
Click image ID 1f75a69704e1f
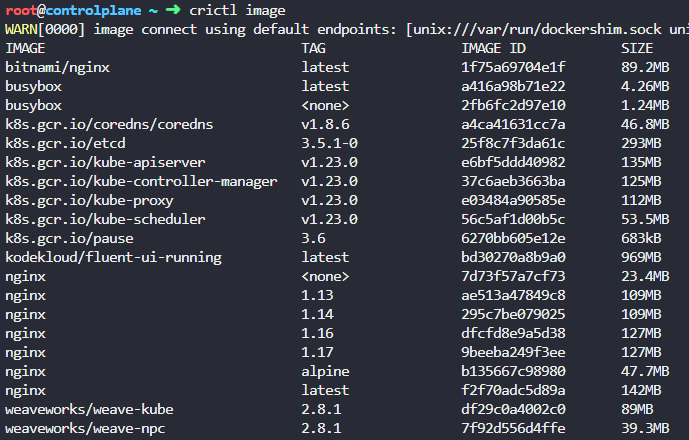[513, 67]
